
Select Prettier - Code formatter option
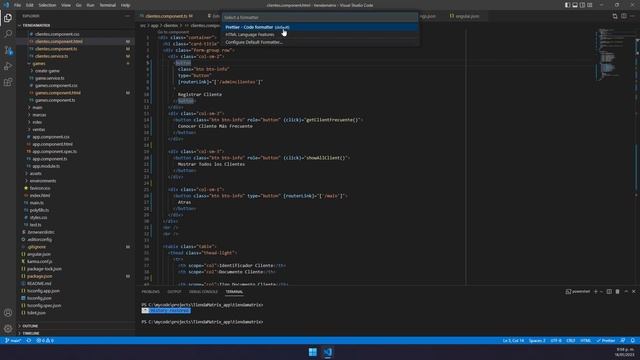point(320,27)
